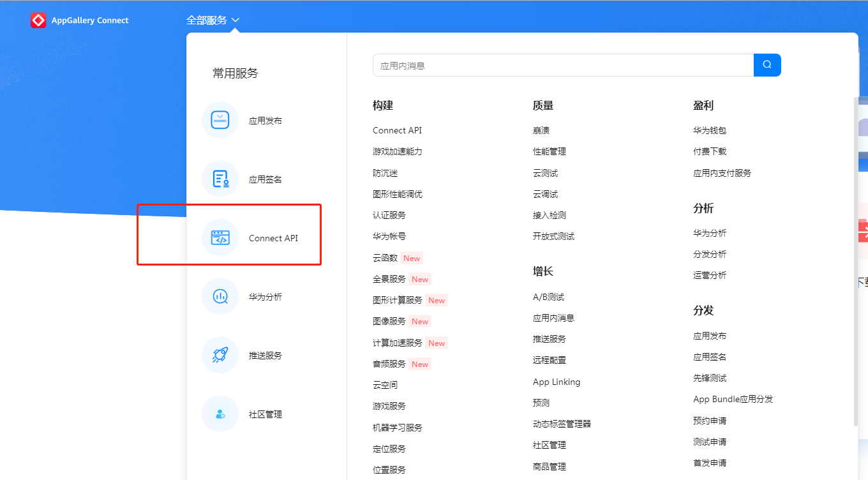The height and width of the screenshot is (480, 868).
Task: Open 推送服务 under 增长
Action: coord(550,339)
